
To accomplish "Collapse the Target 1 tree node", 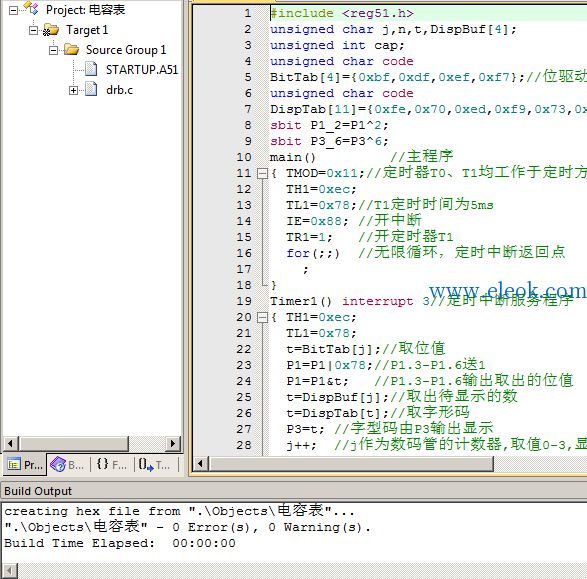I will (x=33, y=30).
